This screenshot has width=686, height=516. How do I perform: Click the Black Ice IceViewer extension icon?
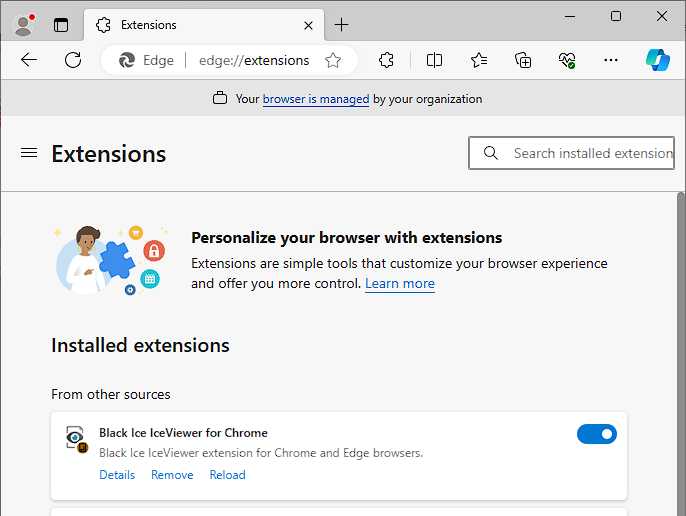(x=77, y=439)
